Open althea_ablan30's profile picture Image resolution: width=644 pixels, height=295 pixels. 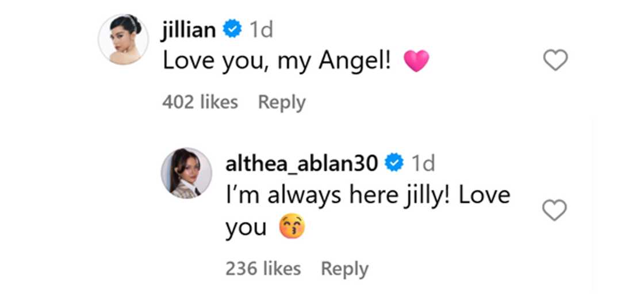[186, 173]
